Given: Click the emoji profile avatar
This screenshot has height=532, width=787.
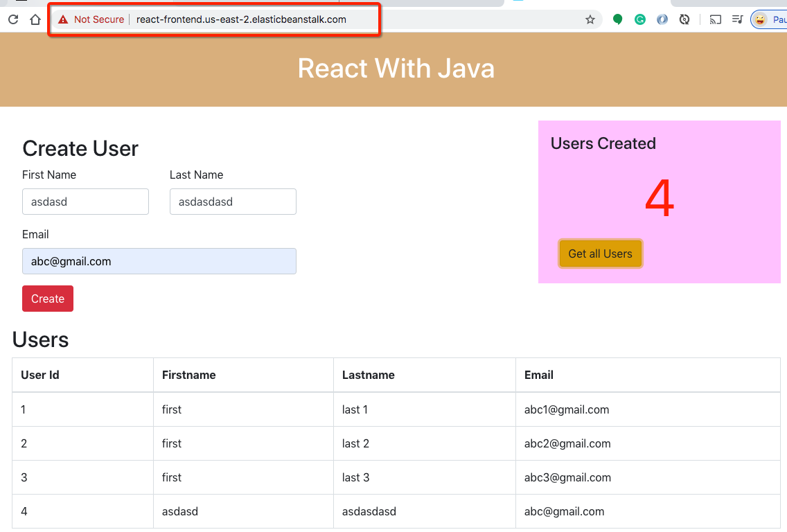Looking at the screenshot, I should [x=760, y=19].
